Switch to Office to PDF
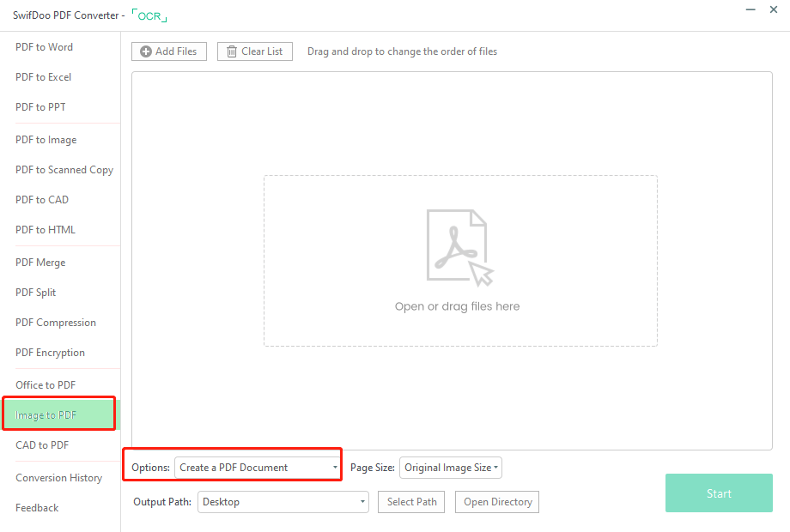 click(46, 385)
